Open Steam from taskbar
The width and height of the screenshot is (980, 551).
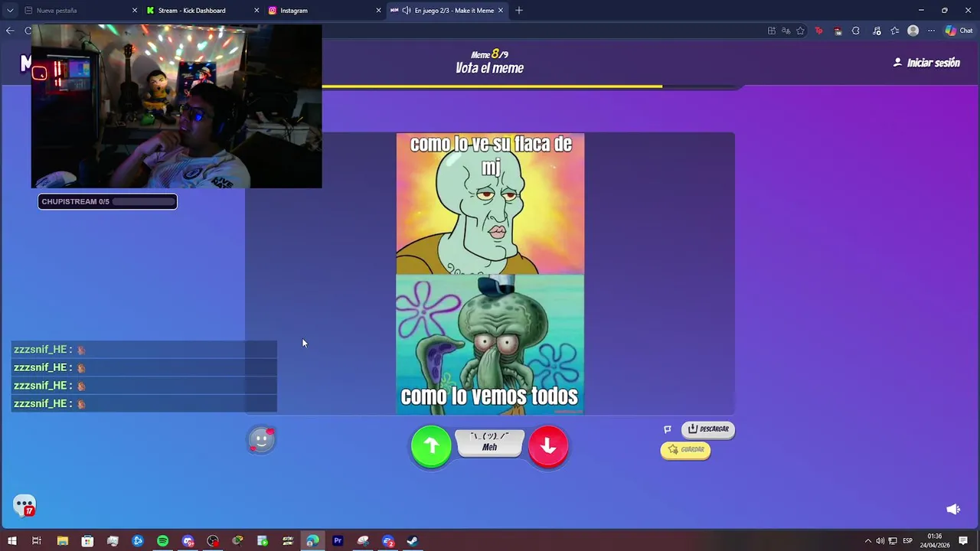(x=412, y=541)
